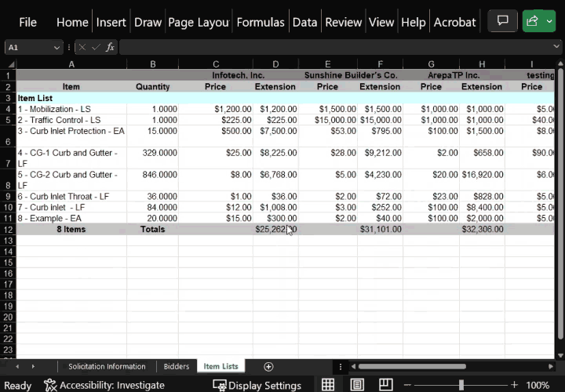Select column D header
This screenshot has height=392, width=565.
[275, 64]
